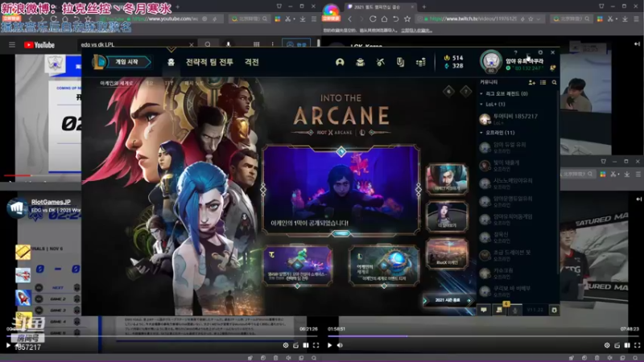Click the diamond question mark on Arcane banner
This screenshot has width=644, height=362.
click(466, 91)
